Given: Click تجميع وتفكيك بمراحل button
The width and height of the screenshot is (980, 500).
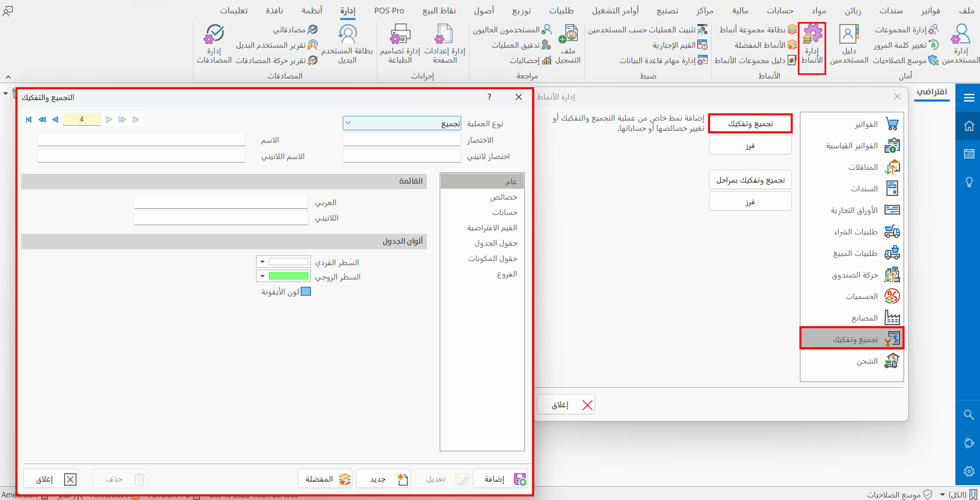Looking at the screenshot, I should tap(750, 180).
